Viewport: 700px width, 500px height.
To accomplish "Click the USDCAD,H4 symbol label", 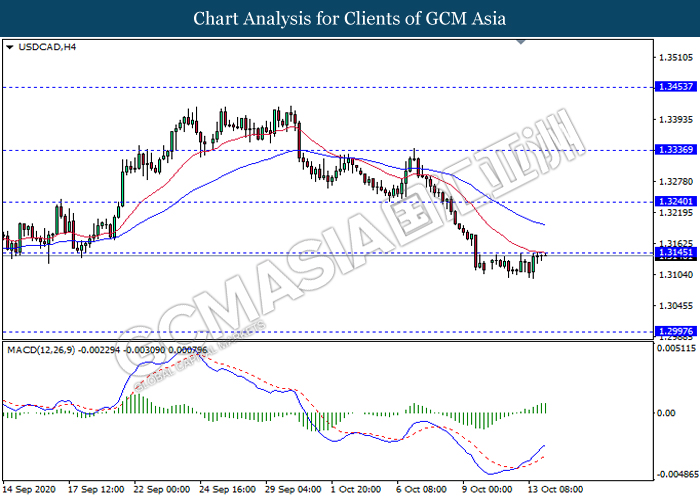I will coord(47,47).
